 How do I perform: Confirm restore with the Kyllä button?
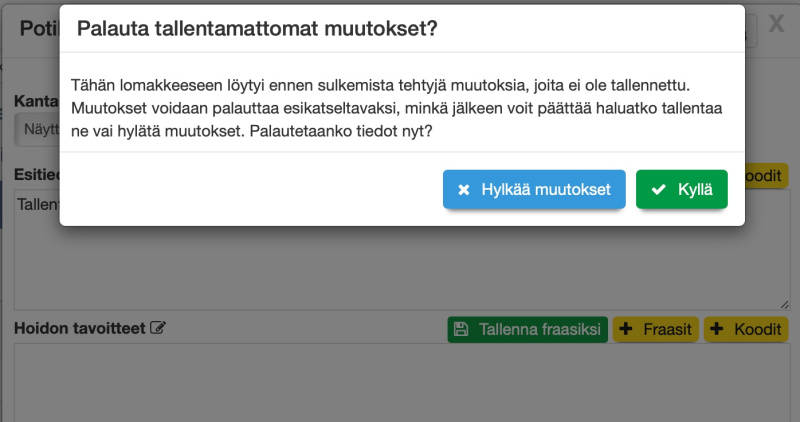(681, 190)
